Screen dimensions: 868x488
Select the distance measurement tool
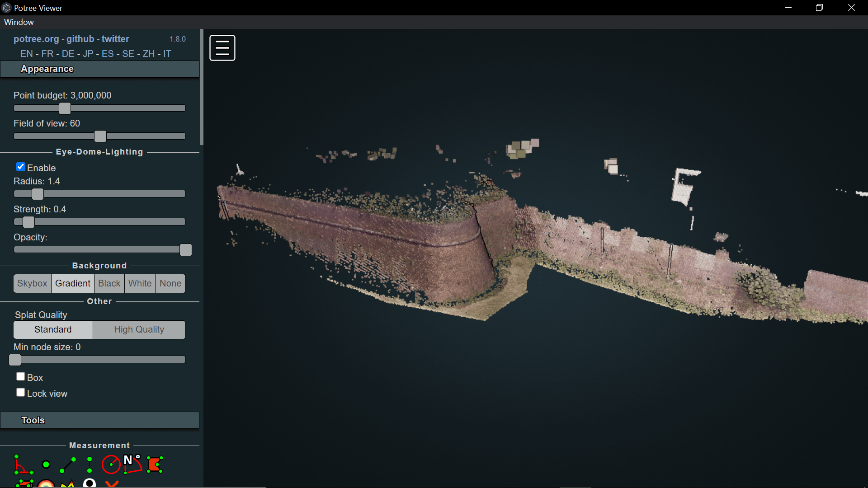pyautogui.click(x=68, y=465)
